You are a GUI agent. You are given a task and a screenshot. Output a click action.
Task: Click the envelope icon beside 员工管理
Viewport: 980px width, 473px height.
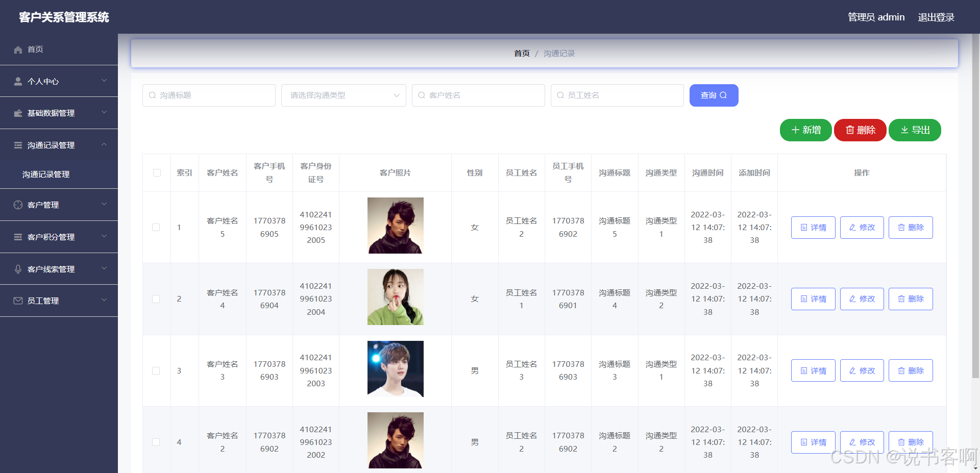click(18, 301)
